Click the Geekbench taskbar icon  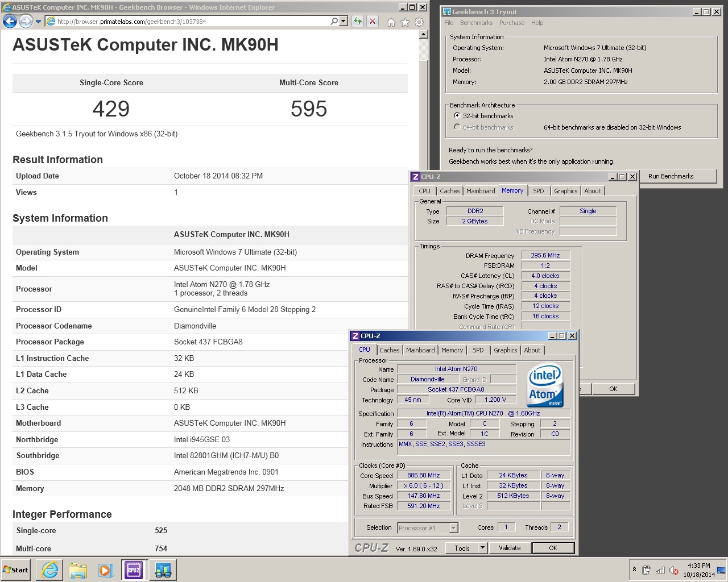click(163, 570)
